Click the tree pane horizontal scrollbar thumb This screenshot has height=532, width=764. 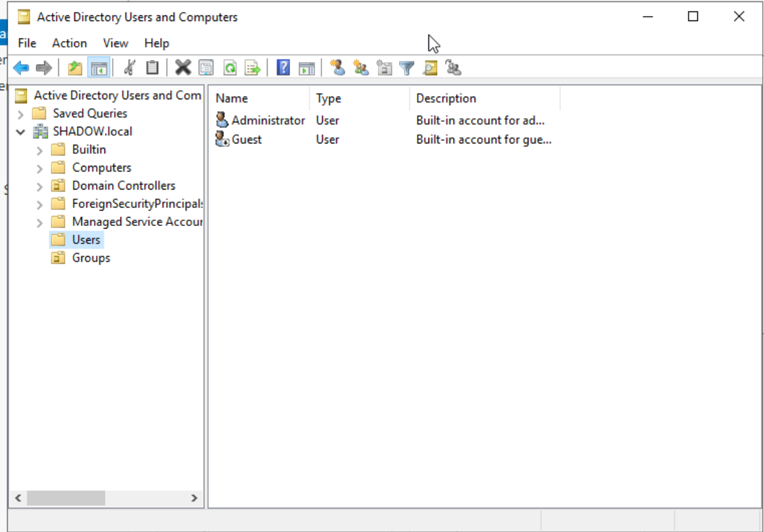point(66,497)
